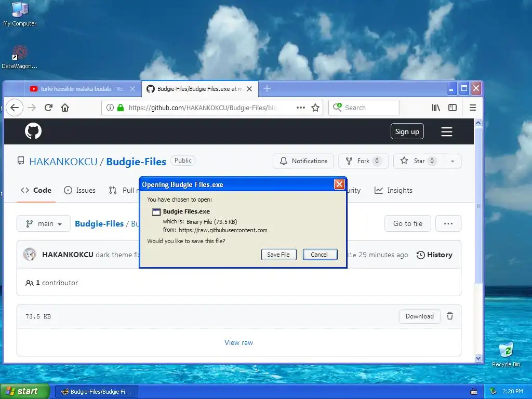Open new tab with plus icon

pos(267,88)
